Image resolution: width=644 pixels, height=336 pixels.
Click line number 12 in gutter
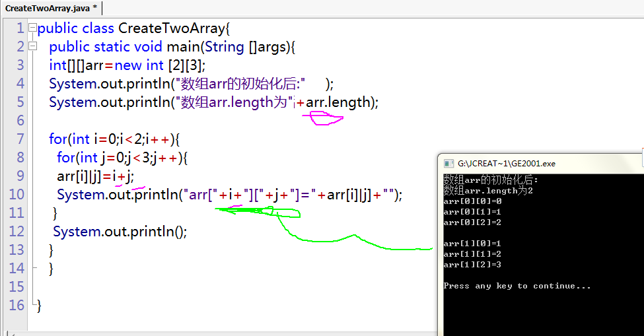point(17,232)
